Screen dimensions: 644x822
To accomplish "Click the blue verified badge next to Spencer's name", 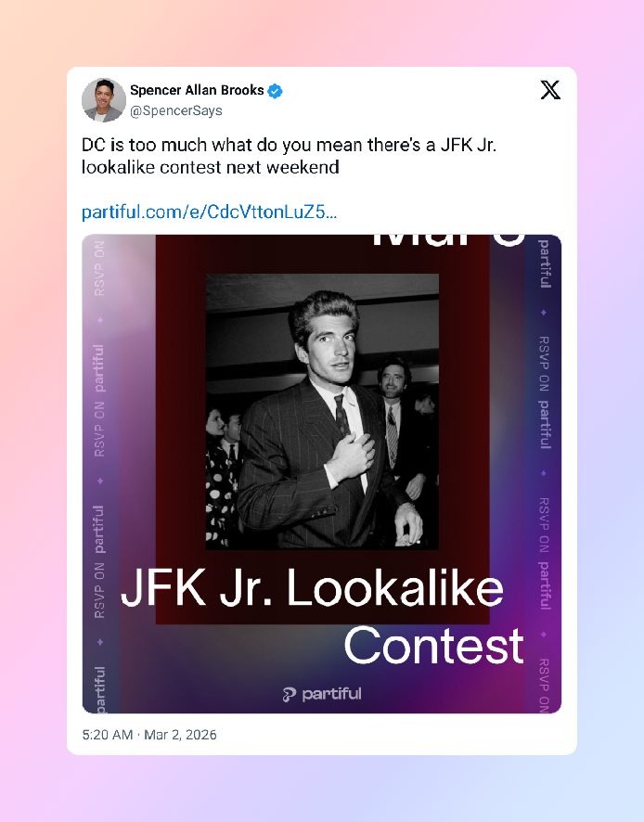I will click(x=273, y=91).
